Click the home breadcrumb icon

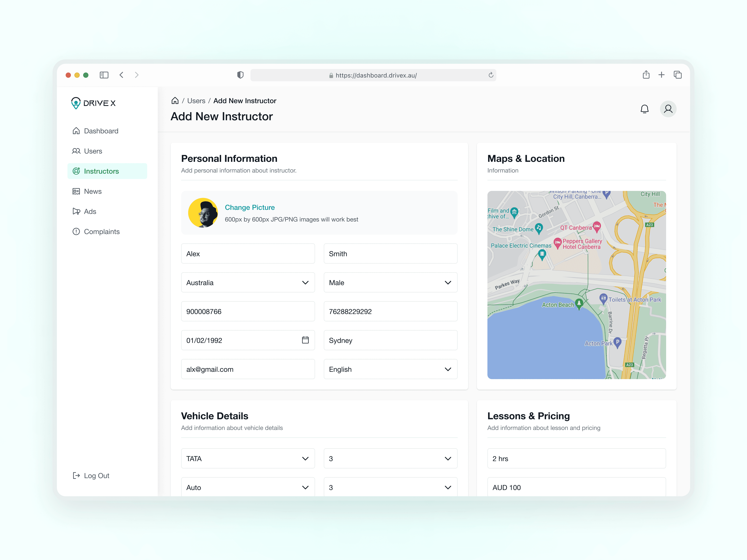tap(175, 101)
